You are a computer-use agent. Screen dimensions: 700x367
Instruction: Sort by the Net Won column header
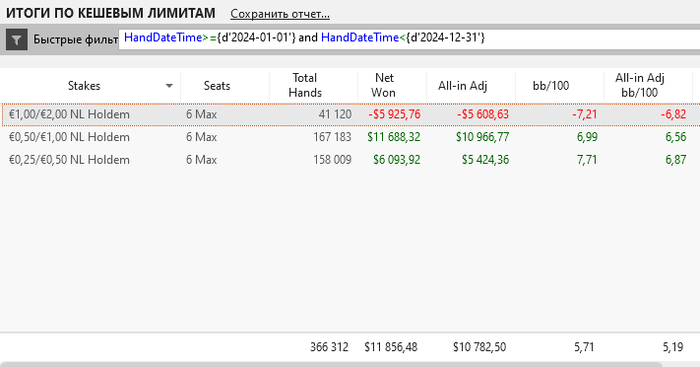[383, 85]
